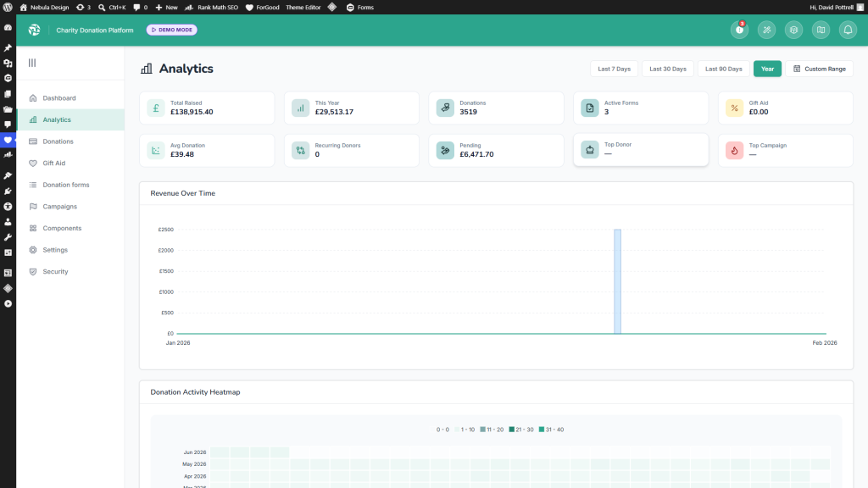This screenshot has height=488, width=868.
Task: Open the updates counter showing 3
Action: (x=83, y=7)
